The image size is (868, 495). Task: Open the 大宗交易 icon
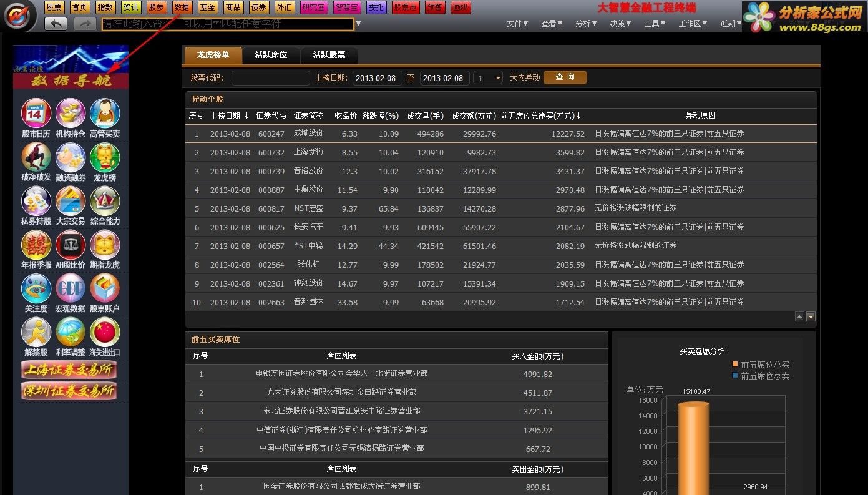tap(71, 201)
